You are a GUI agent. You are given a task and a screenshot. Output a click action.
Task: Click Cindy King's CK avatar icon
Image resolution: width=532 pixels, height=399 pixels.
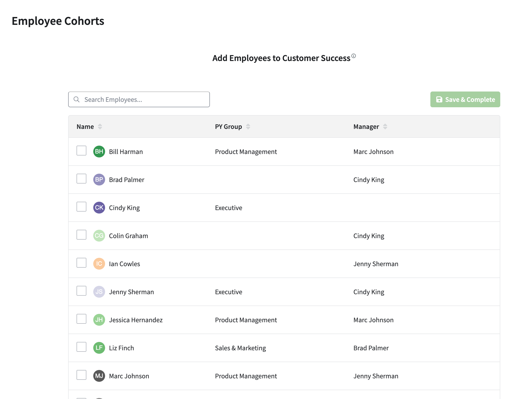click(x=99, y=208)
